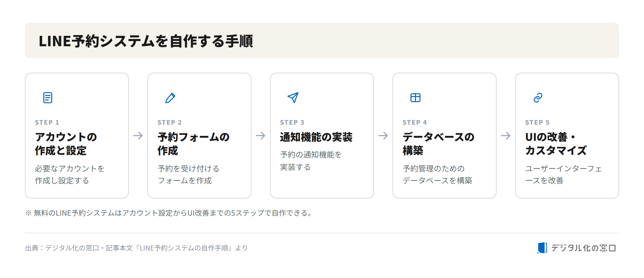Click the arrow between Step 4 and Step 5

pos(506,136)
